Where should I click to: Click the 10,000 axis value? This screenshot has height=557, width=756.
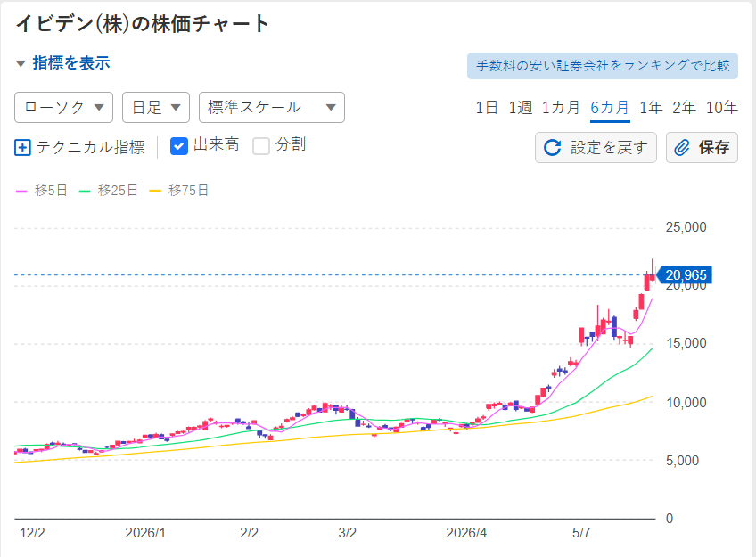(686, 403)
